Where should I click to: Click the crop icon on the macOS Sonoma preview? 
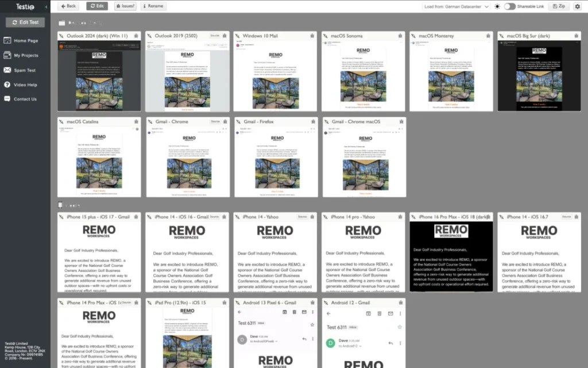click(326, 35)
